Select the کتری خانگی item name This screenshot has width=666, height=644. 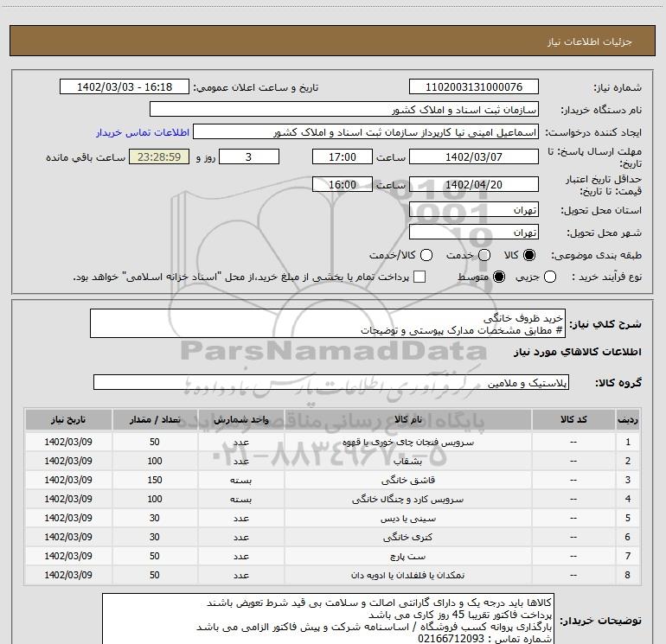[x=407, y=538]
